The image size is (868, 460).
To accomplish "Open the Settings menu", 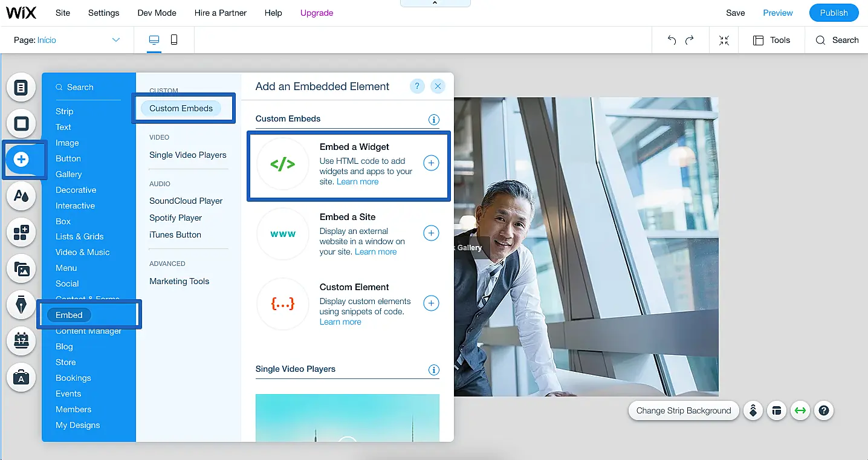I will pyautogui.click(x=104, y=13).
